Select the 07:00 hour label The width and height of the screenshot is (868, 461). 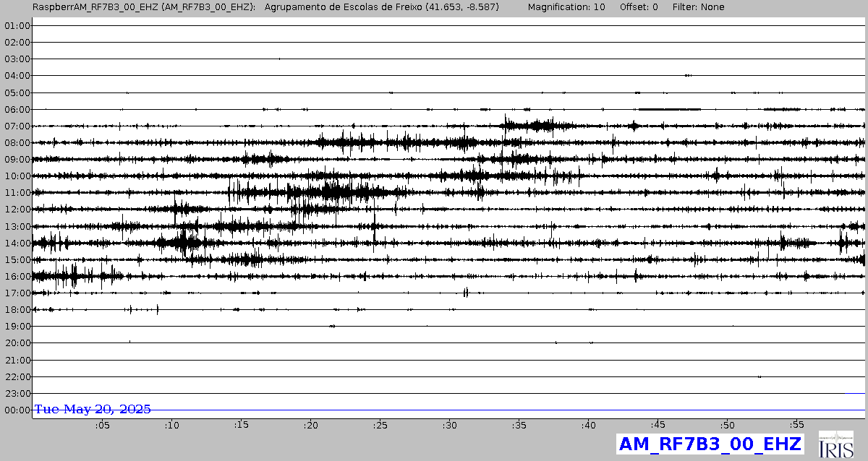[17, 126]
